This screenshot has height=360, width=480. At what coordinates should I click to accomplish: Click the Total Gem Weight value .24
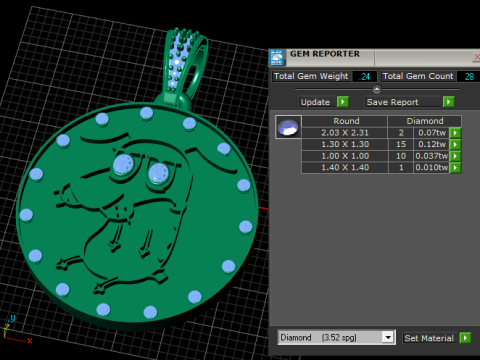(365, 76)
